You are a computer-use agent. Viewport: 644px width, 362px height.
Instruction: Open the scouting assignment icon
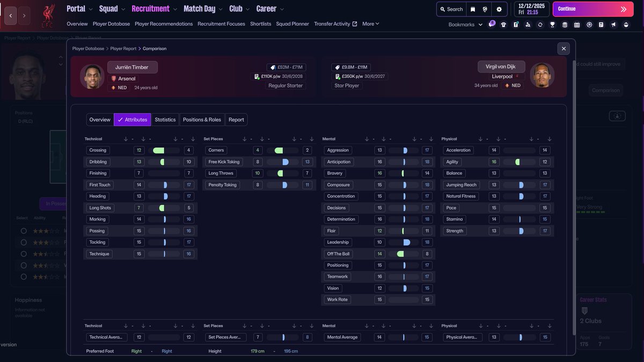click(x=528, y=24)
